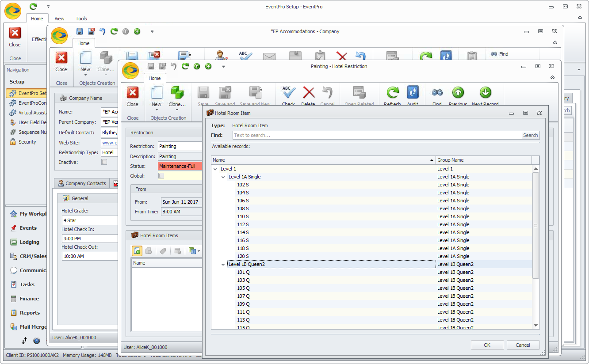
Task: Open Clone dropdown arrow in Hotel Restriction ribbon
Action: click(177, 110)
